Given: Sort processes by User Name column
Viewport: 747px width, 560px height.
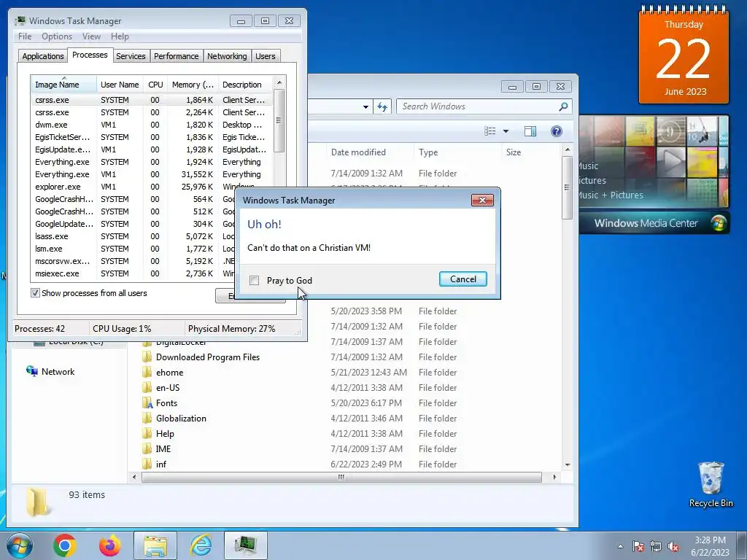Looking at the screenshot, I should click(120, 85).
